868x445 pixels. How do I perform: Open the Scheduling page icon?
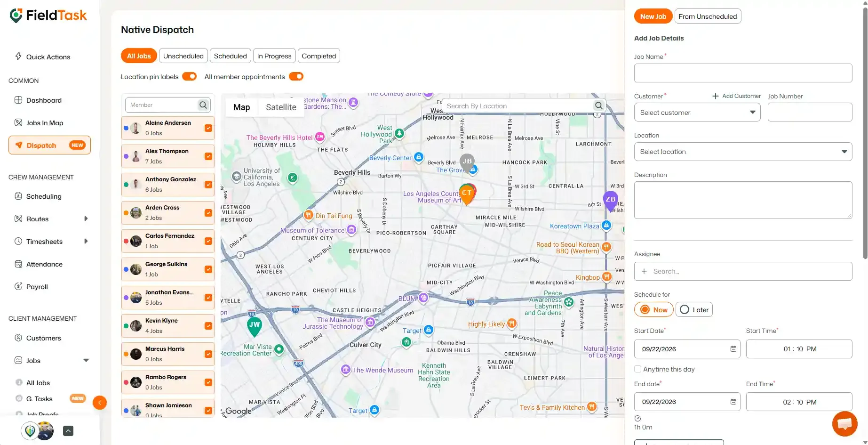(18, 196)
